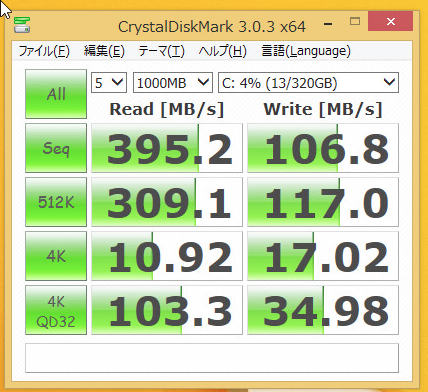Open the 言語(Language) menu
The image size is (428, 392).
[x=306, y=51]
